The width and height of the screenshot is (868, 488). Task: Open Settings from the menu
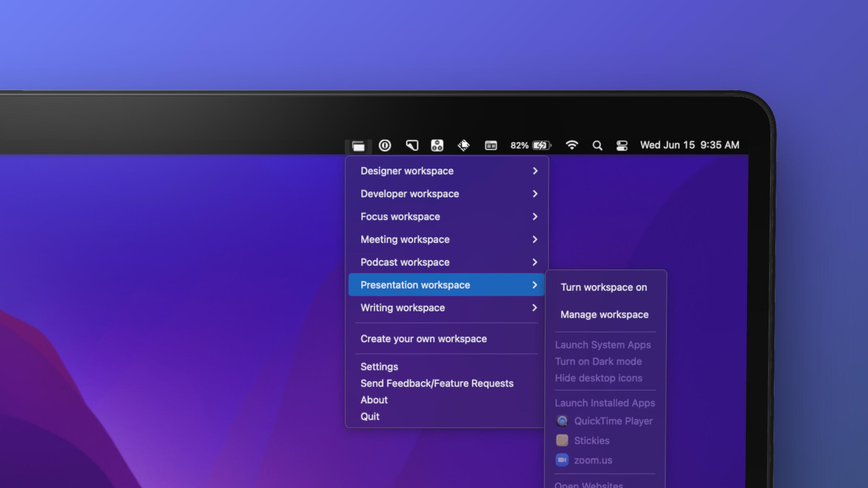(379, 367)
